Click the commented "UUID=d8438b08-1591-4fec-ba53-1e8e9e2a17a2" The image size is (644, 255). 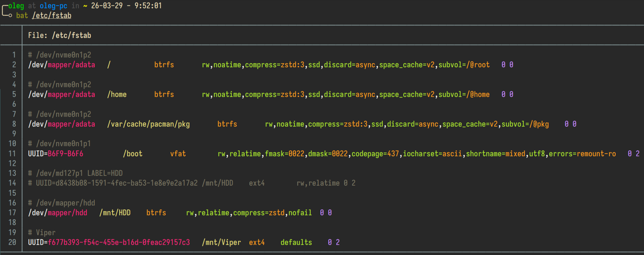[x=117, y=183]
